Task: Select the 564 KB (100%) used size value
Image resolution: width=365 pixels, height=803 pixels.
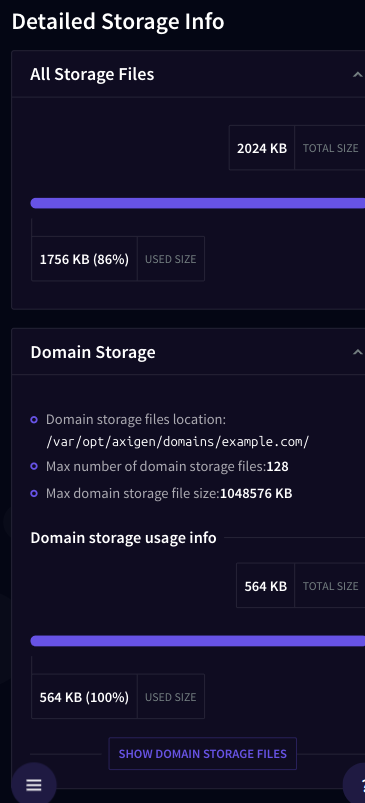Action: [x=84, y=697]
